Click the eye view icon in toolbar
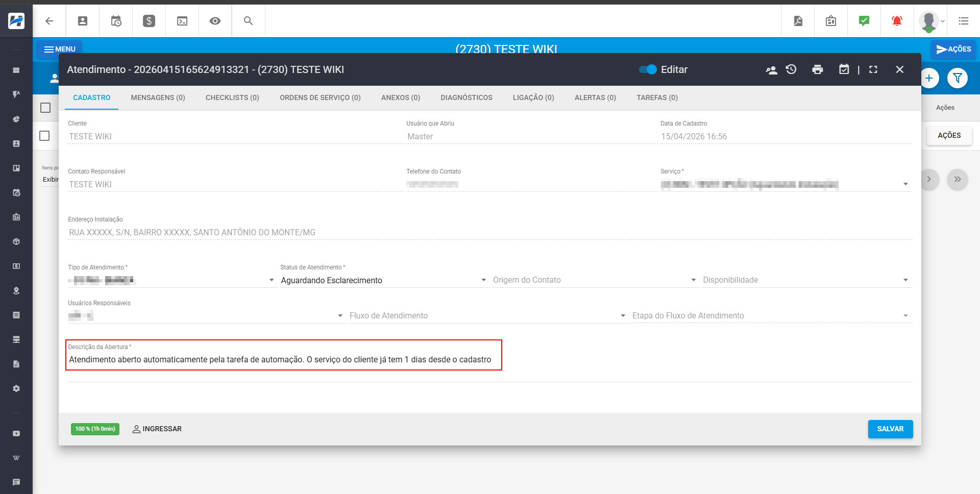 click(215, 21)
